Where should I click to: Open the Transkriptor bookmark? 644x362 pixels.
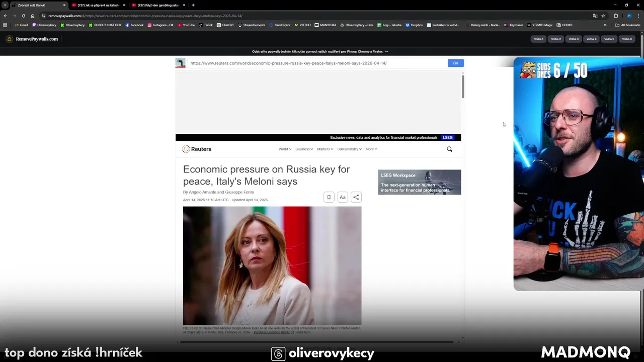(280, 25)
